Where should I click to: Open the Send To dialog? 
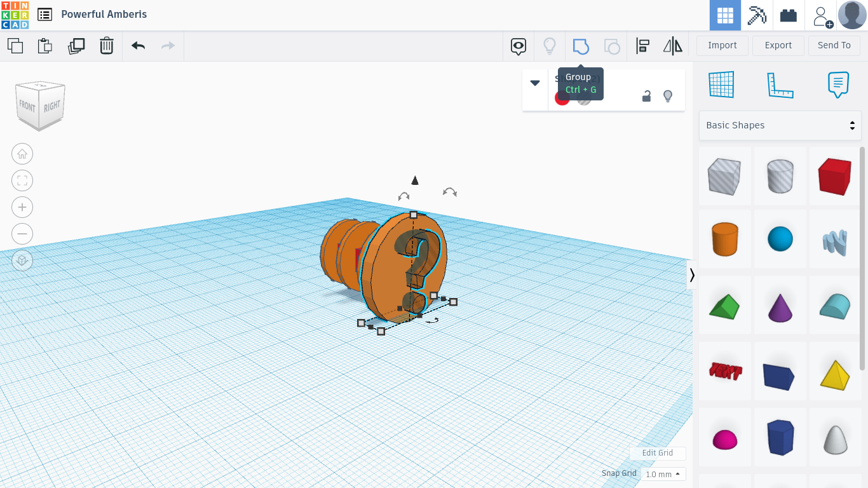point(834,46)
